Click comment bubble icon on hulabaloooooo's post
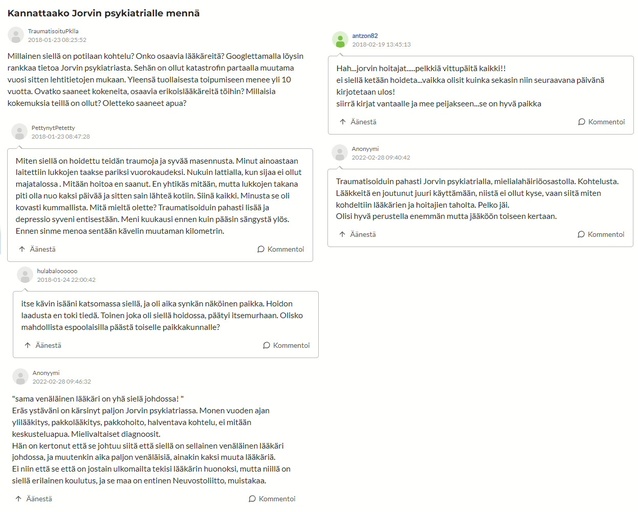 pos(266,345)
